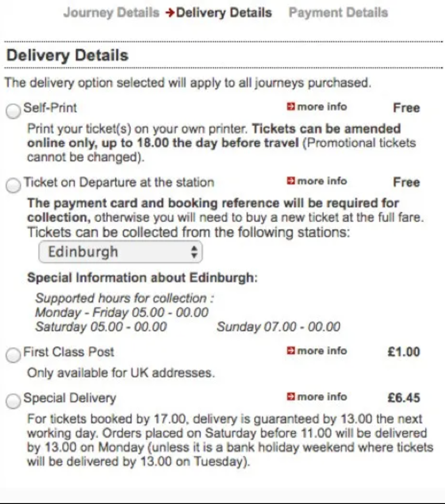This screenshot has width=445, height=504.
Task: Open more info link for First Class Post
Action: (x=322, y=351)
